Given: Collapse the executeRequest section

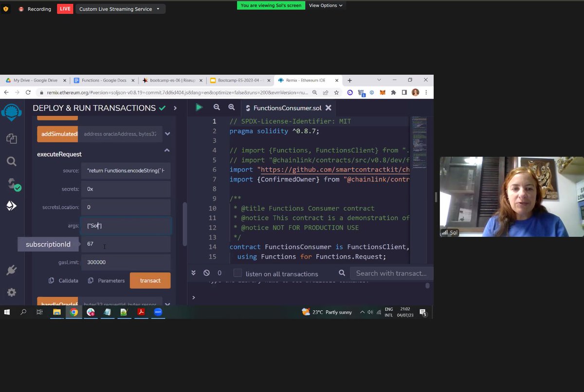Looking at the screenshot, I should click(167, 151).
